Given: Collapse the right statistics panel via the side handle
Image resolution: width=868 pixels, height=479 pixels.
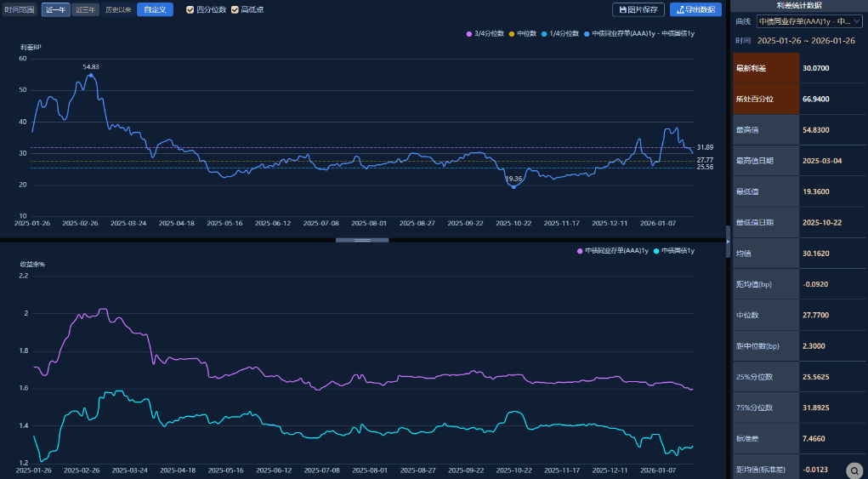Looking at the screenshot, I should pos(728,240).
